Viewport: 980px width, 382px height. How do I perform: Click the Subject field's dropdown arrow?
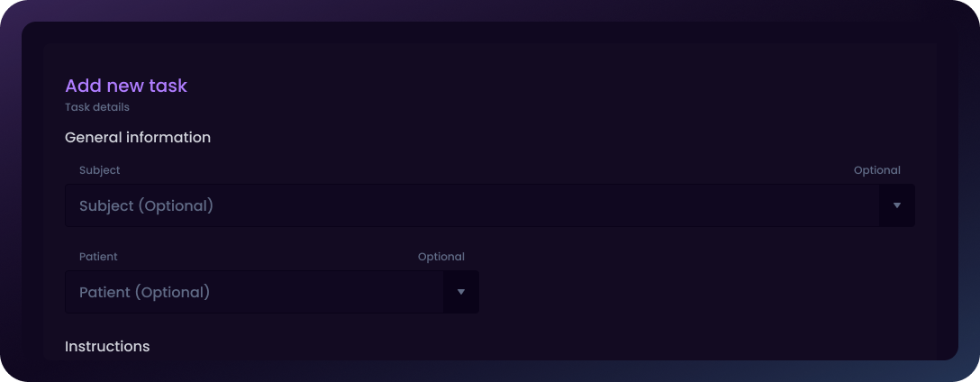coord(896,205)
